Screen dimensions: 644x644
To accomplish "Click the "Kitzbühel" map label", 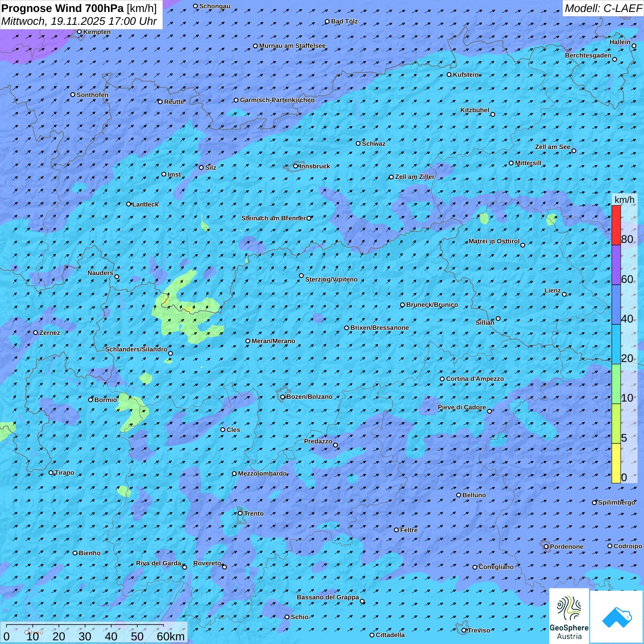I will [x=475, y=110].
